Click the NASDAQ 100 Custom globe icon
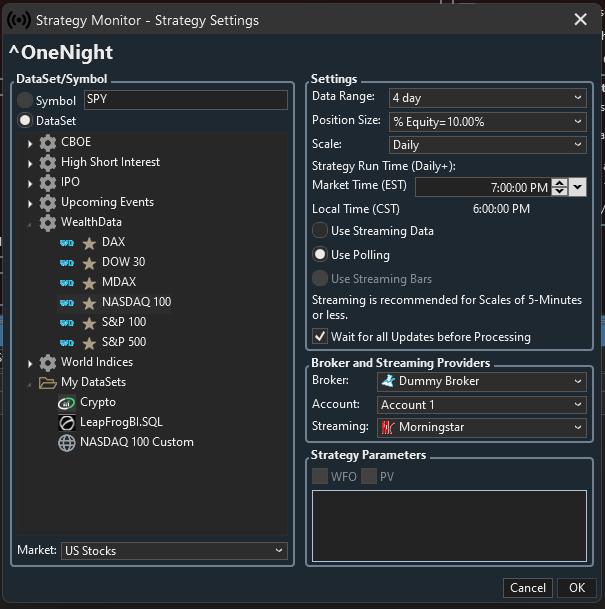The height and width of the screenshot is (609, 605). (67, 442)
